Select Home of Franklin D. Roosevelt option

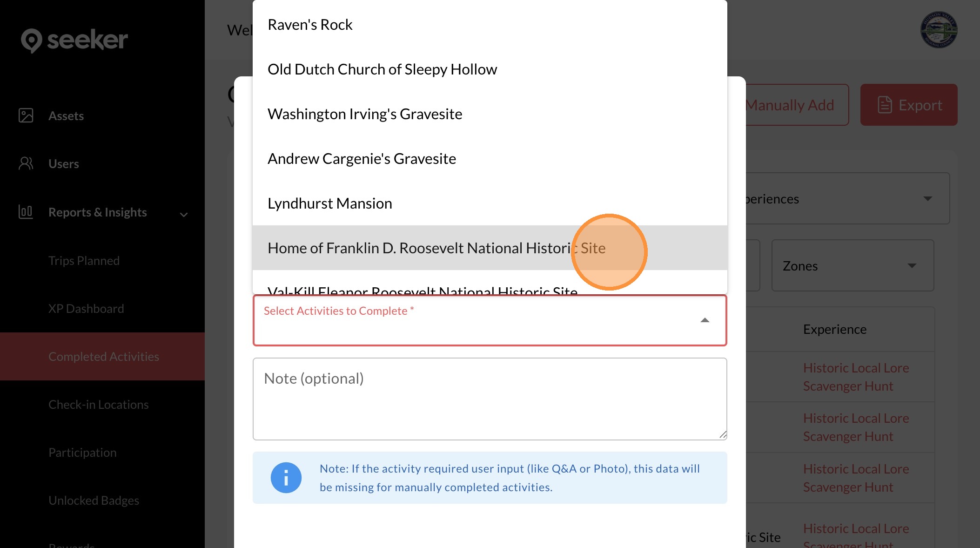[436, 248]
